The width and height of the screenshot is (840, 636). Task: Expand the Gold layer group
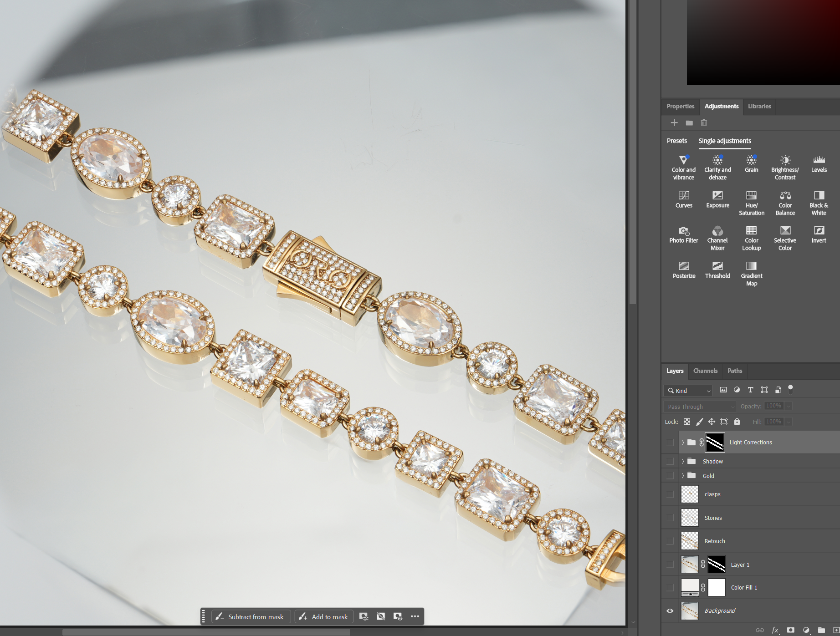tap(682, 476)
